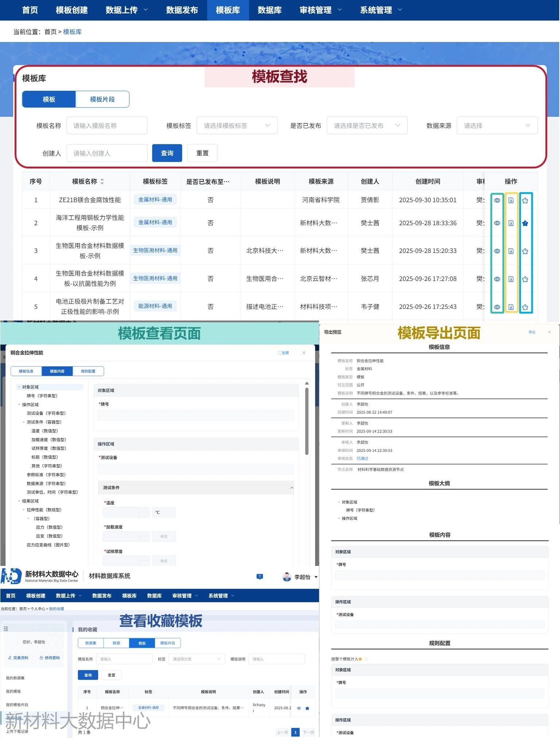This screenshot has height=738, width=560.
Task: Click the sidebar collapse icon above 您好，李超怡
Action: point(6,629)
